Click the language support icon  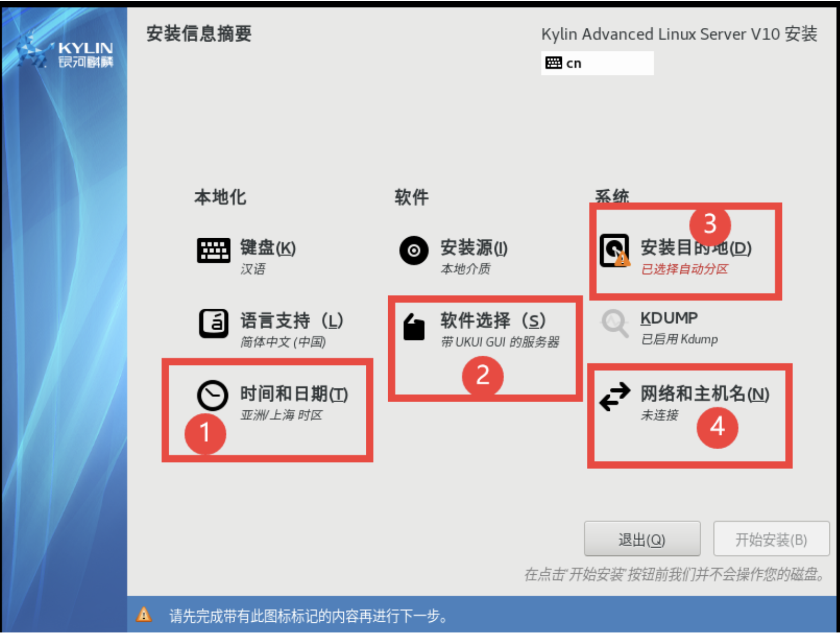coord(214,324)
